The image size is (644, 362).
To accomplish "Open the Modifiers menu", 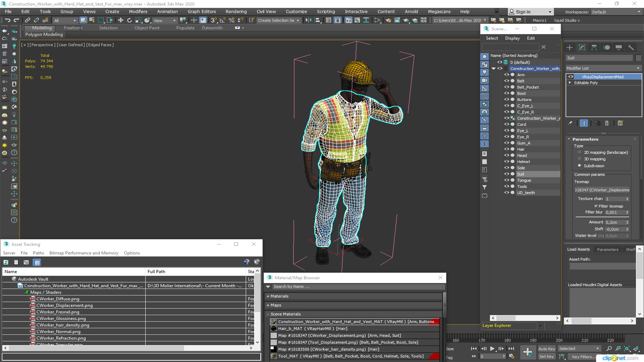I will tap(138, 11).
